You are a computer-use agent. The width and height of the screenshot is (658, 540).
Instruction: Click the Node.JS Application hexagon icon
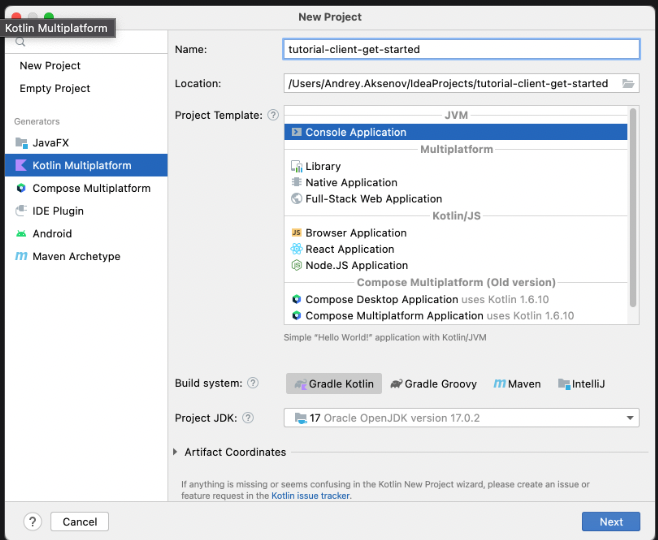coord(297,265)
